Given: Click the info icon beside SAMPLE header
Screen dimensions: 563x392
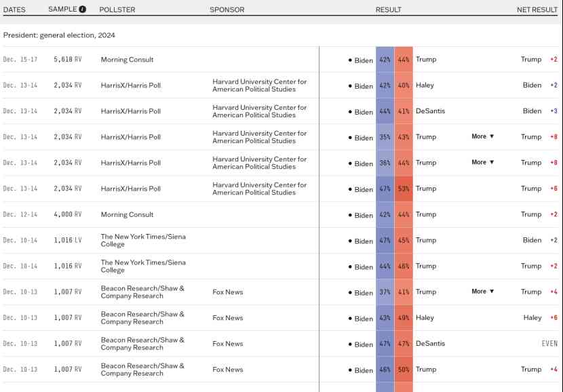Looking at the screenshot, I should tap(82, 9).
